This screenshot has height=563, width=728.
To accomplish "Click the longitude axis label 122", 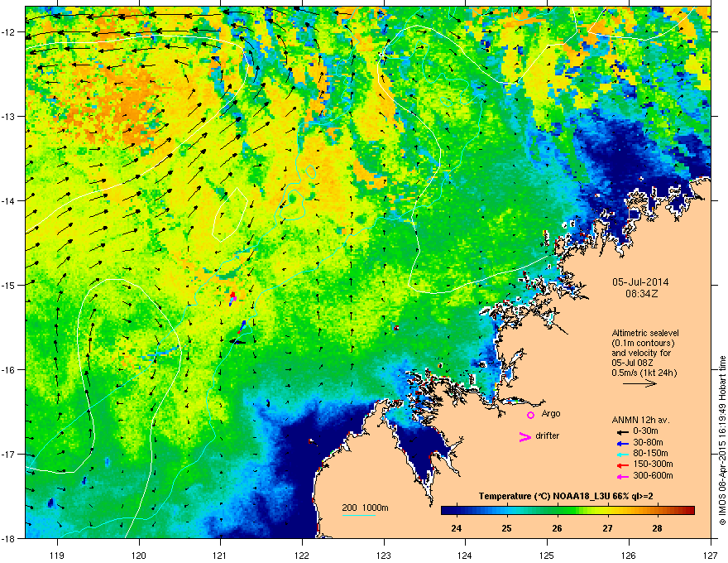I will 302,555.
